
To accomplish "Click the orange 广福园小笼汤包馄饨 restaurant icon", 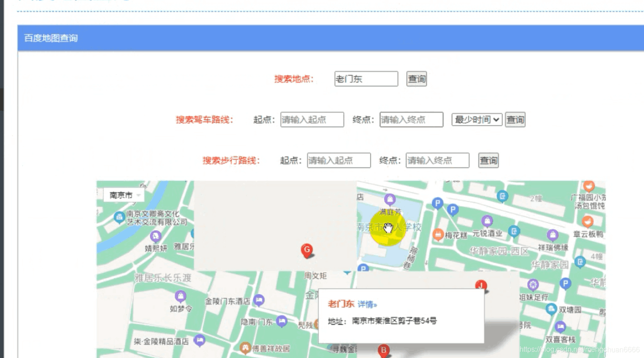I will 588,186.
